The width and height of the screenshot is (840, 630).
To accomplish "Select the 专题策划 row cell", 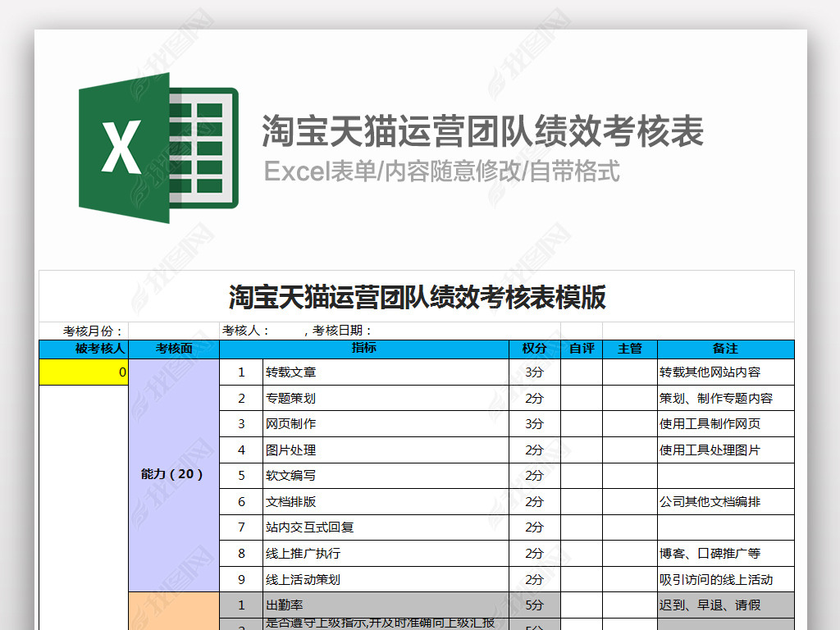I will (x=386, y=399).
